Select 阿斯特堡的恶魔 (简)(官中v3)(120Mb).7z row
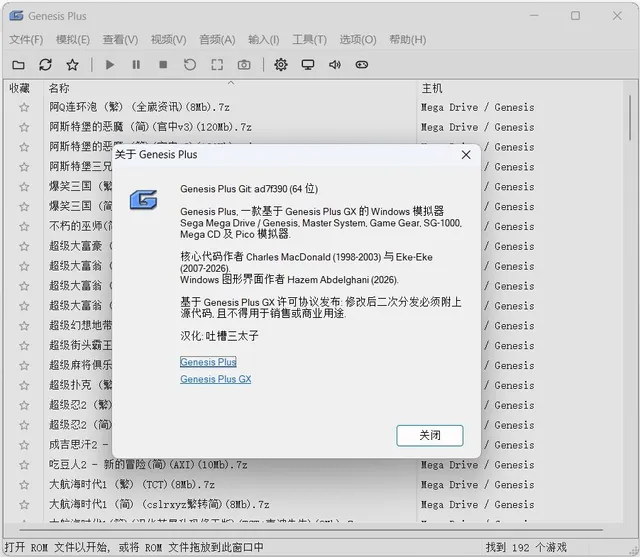The image size is (640, 557). (314, 127)
